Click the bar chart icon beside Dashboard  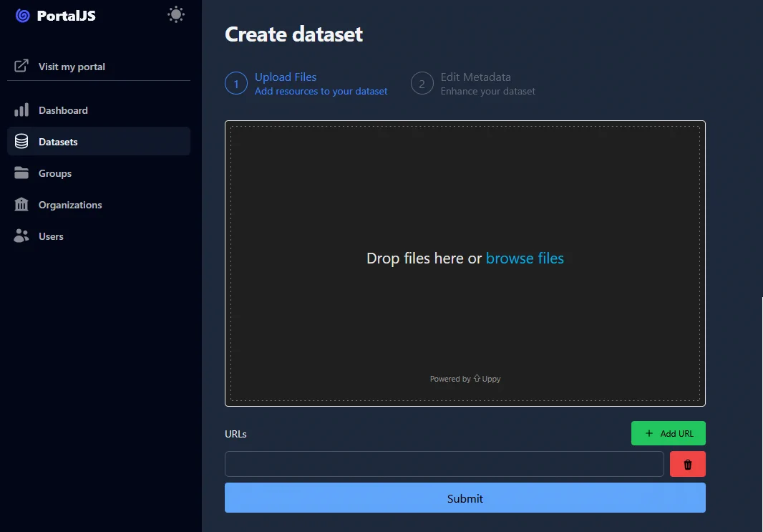coord(20,110)
